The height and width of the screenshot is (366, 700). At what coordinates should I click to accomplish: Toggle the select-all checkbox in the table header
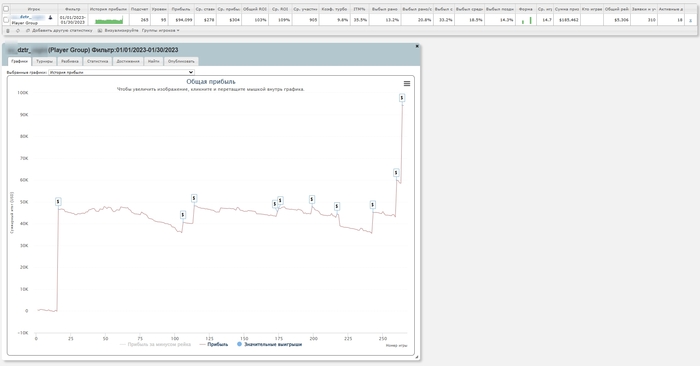[x=6, y=9]
